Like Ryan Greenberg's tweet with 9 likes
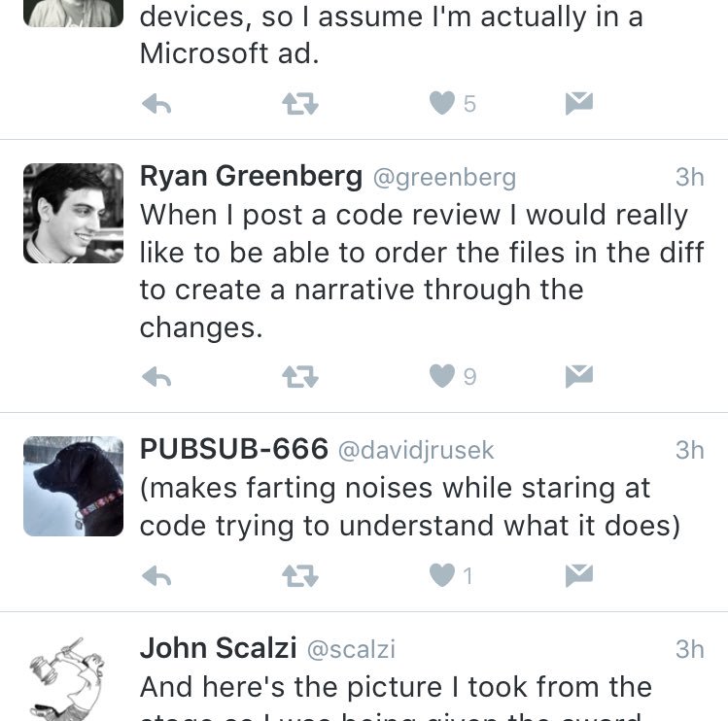The width and height of the screenshot is (728, 721). [x=442, y=376]
